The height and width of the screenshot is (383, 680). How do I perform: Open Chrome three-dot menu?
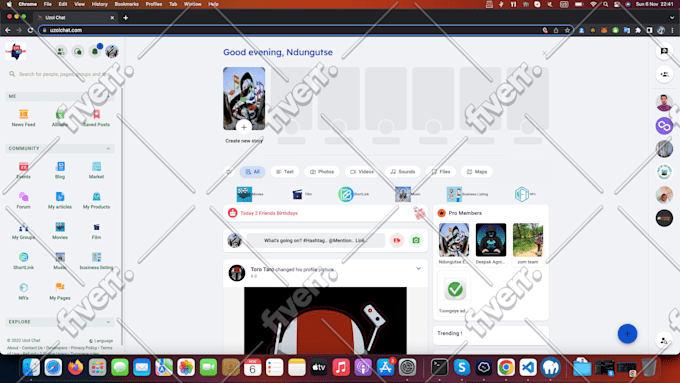[672, 30]
